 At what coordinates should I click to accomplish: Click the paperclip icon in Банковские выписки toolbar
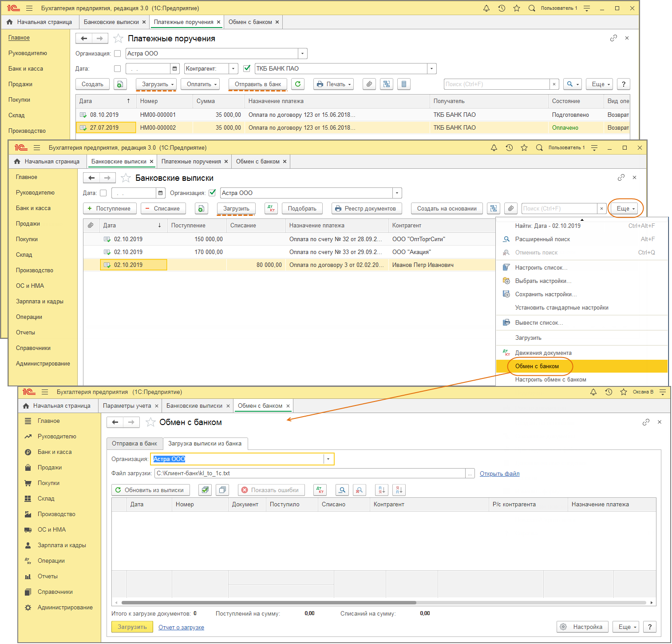pos(511,208)
